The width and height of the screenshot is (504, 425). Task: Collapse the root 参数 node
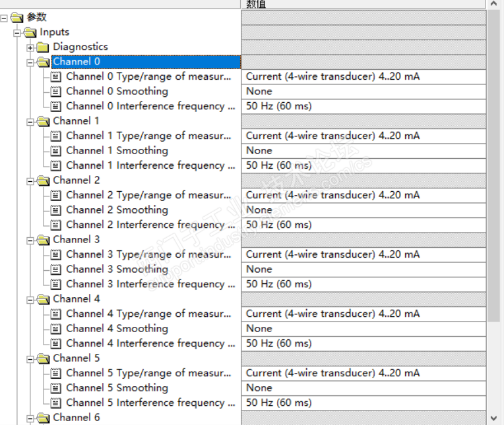(x=5, y=17)
